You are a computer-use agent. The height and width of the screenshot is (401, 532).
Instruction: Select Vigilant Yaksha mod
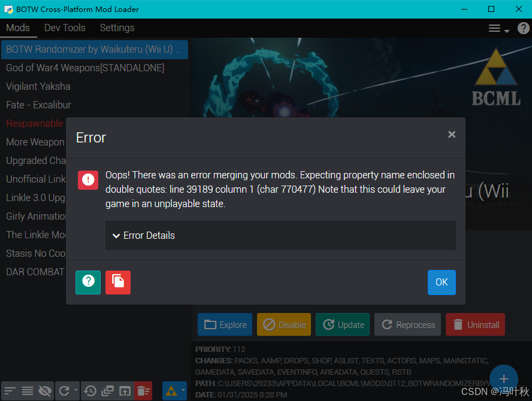pyautogui.click(x=94, y=86)
